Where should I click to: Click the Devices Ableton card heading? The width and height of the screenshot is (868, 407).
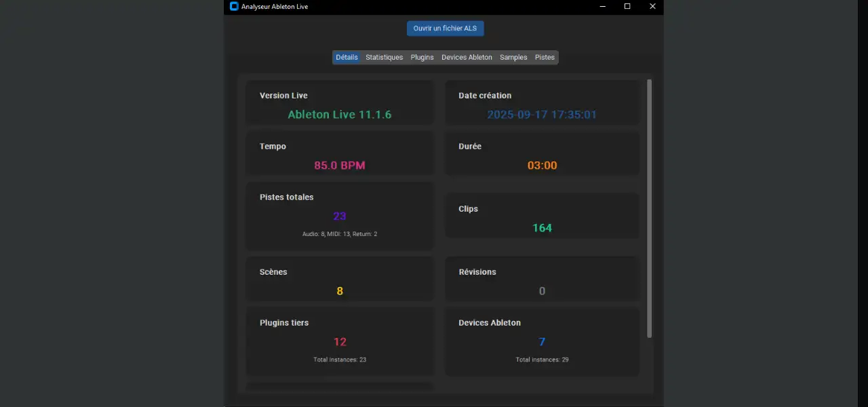pyautogui.click(x=490, y=323)
